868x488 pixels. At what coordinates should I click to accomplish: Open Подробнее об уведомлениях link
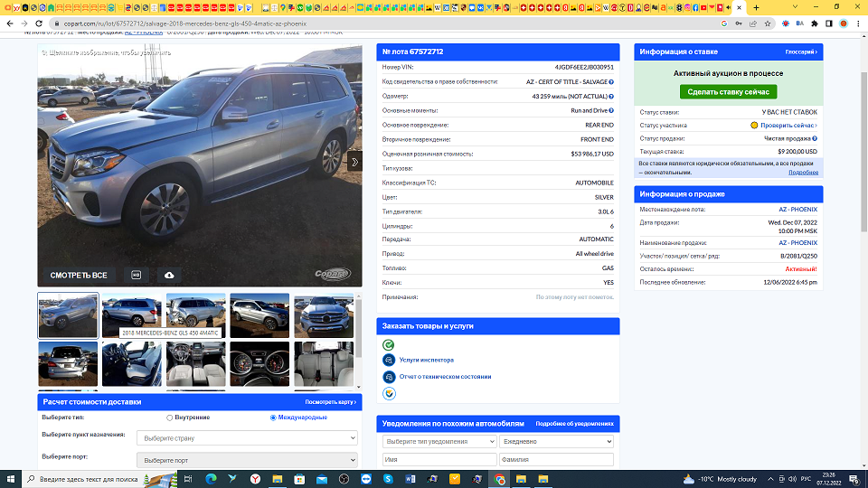click(x=575, y=424)
